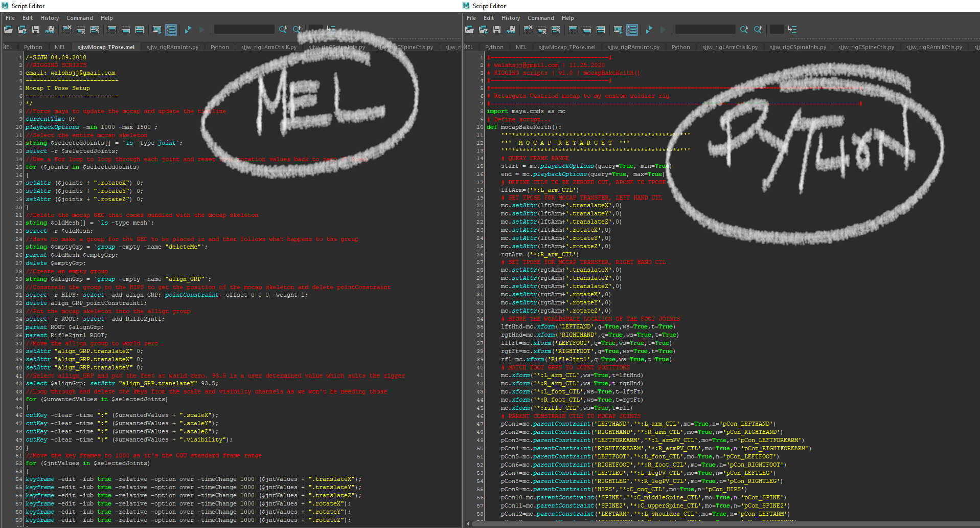Show both panes in right Script Editor

(x=601, y=30)
